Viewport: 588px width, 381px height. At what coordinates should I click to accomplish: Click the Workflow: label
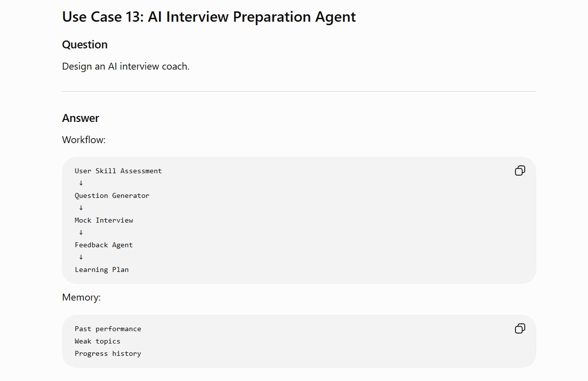click(x=83, y=140)
